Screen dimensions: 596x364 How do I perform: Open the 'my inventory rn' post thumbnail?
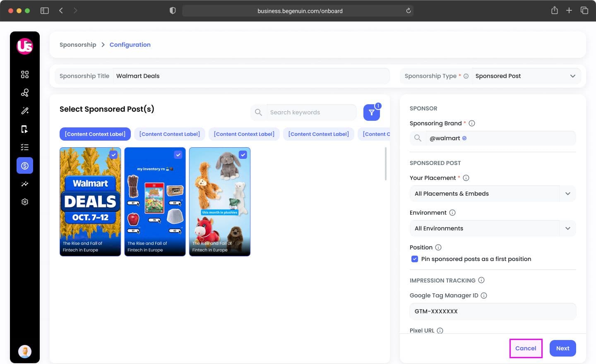click(x=155, y=202)
